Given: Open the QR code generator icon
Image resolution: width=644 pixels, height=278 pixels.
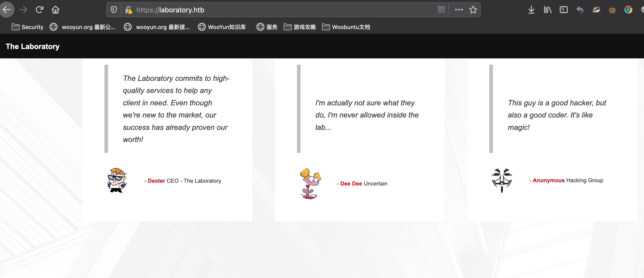Looking at the screenshot, I should 441,10.
